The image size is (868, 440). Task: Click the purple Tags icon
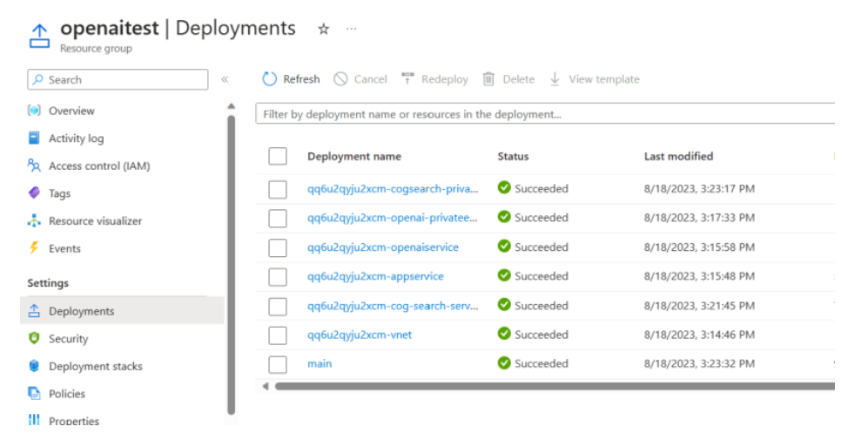pos(34,193)
